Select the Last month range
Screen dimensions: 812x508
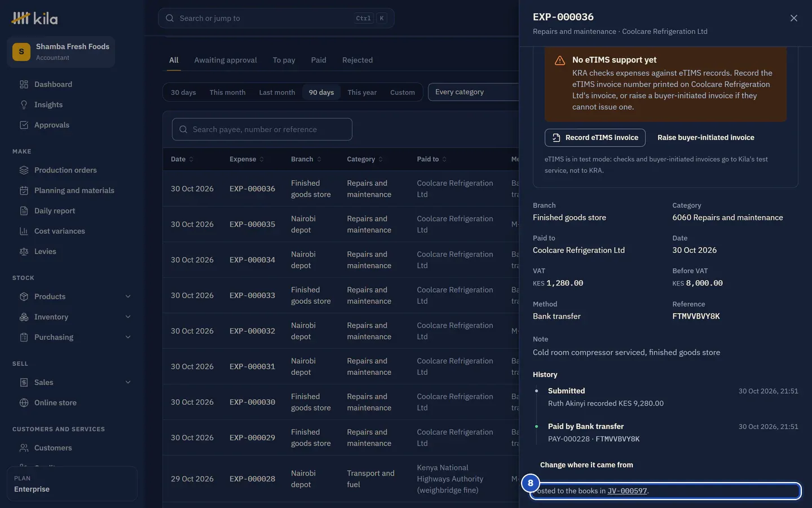pyautogui.click(x=277, y=92)
